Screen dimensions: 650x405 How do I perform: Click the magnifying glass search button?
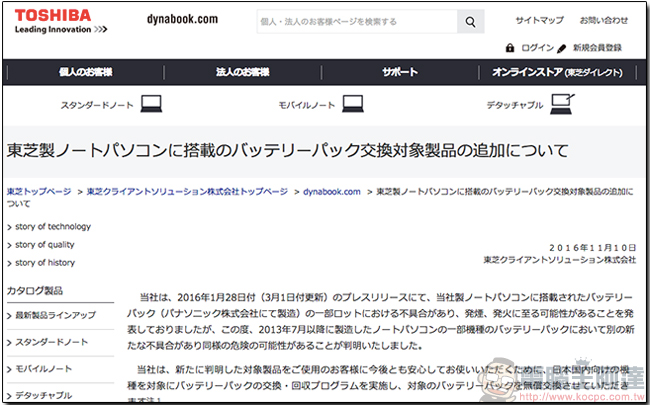471,22
